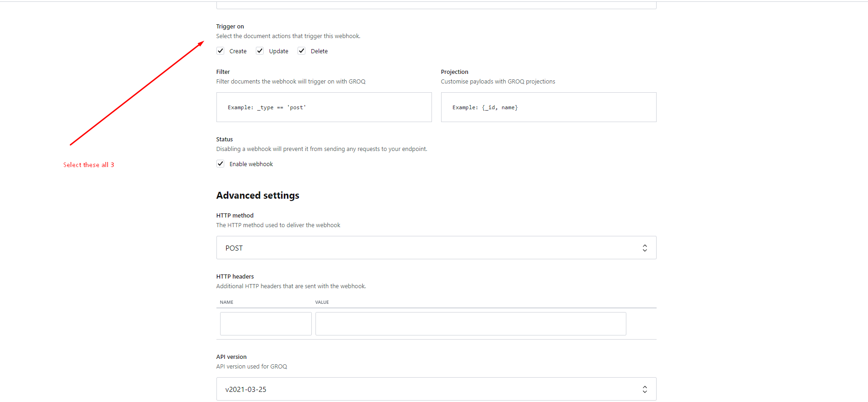
Task: Click the top partially visible input field
Action: (436, 5)
